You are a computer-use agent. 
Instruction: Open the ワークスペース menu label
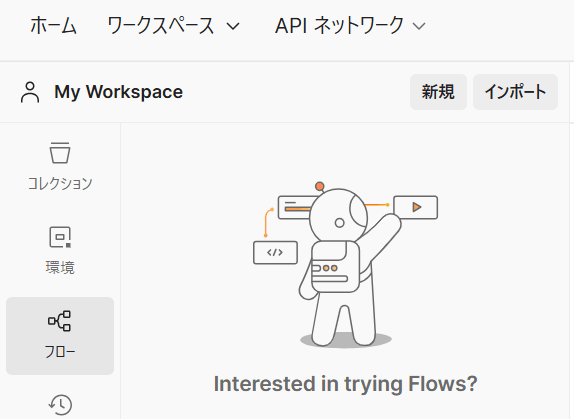point(161,26)
